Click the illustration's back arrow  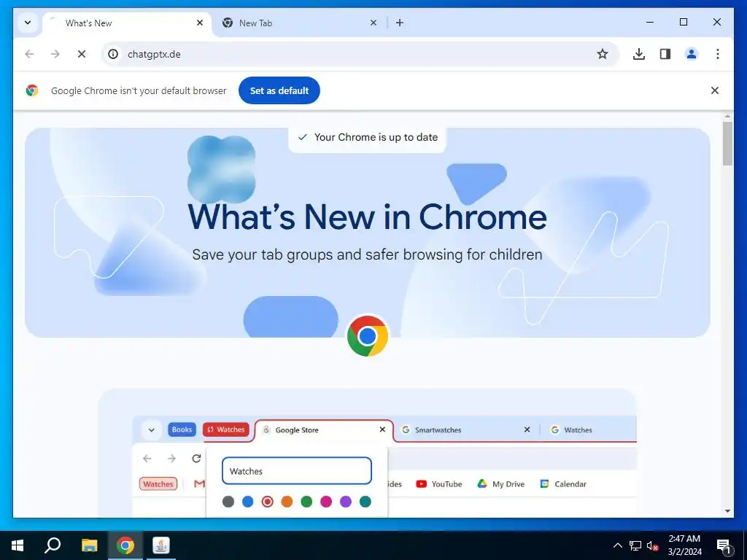[147, 459]
